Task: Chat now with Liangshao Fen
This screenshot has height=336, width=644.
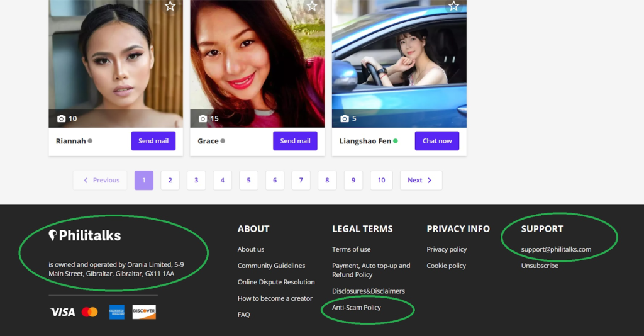Action: (437, 141)
